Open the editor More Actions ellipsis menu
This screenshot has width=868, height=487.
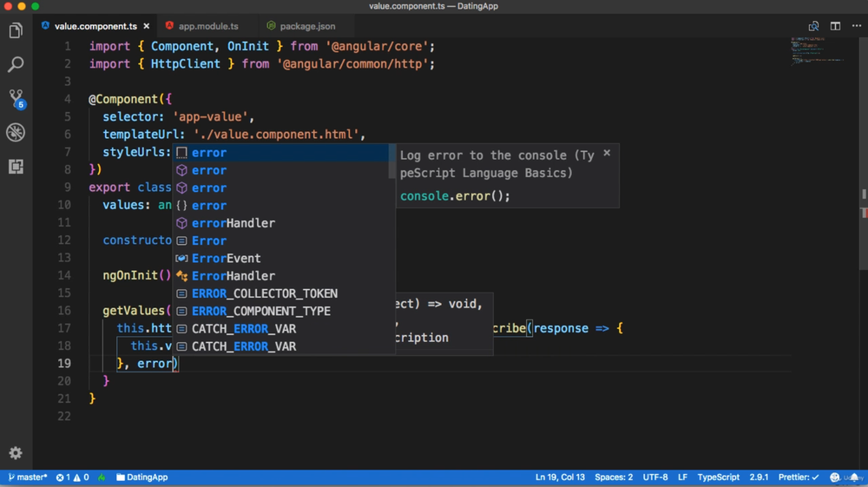pyautogui.click(x=857, y=26)
